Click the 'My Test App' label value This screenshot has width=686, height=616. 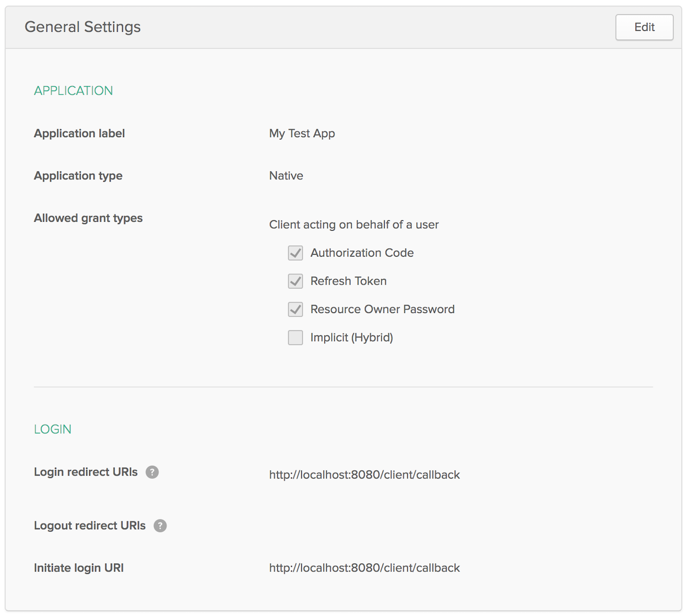pyautogui.click(x=302, y=134)
